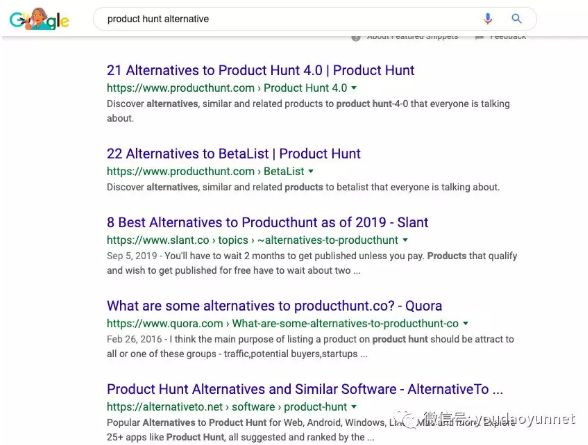Click the Feedback link text
This screenshot has height=445, width=588.
(x=508, y=37)
